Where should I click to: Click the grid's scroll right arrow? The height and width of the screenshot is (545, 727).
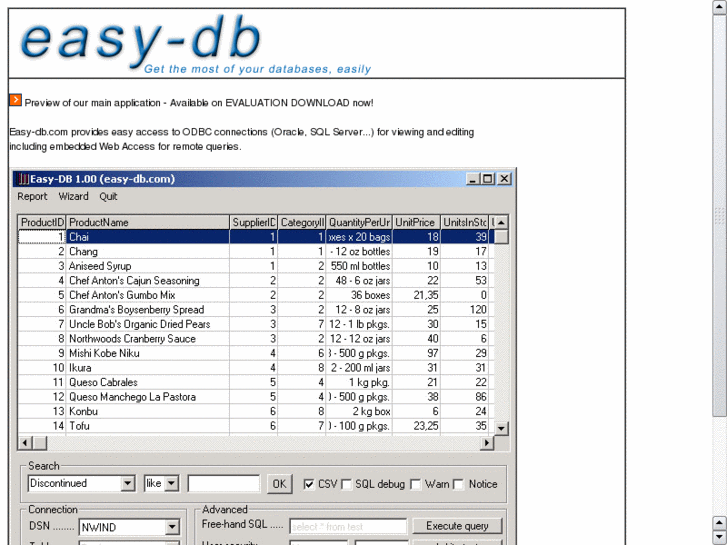coord(487,443)
